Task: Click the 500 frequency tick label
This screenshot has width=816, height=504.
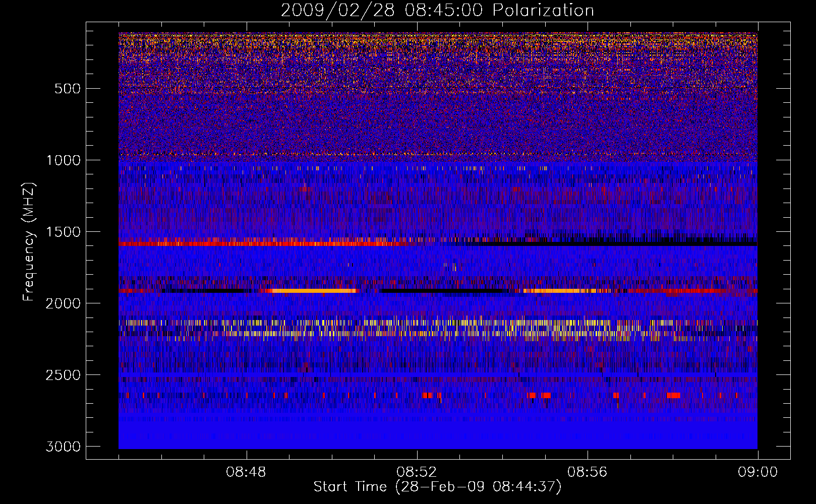Action: [x=68, y=89]
